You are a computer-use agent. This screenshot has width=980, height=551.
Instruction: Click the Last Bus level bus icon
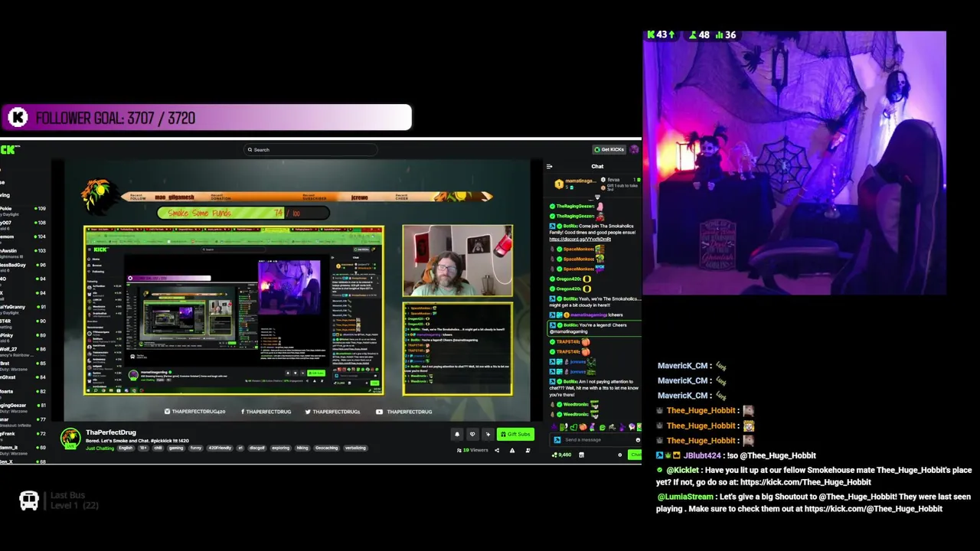point(29,500)
